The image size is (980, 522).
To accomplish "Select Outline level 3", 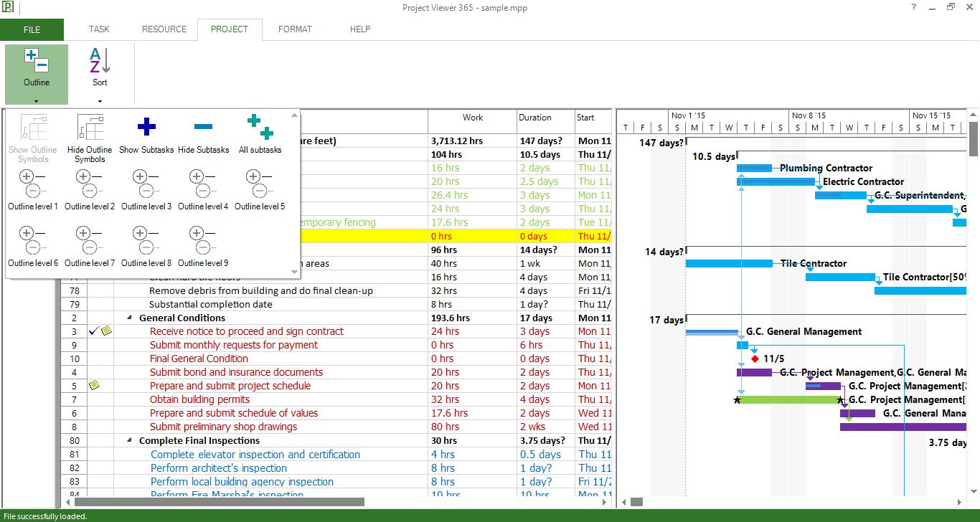I will pyautogui.click(x=146, y=189).
